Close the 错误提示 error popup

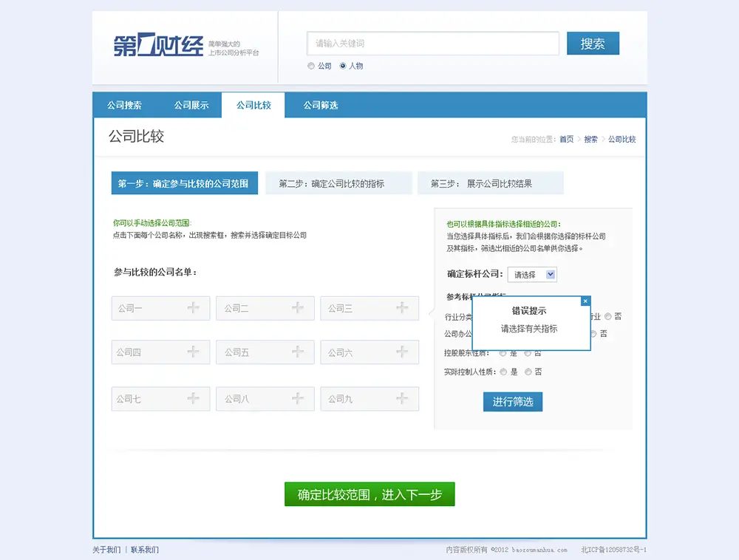tap(585, 301)
